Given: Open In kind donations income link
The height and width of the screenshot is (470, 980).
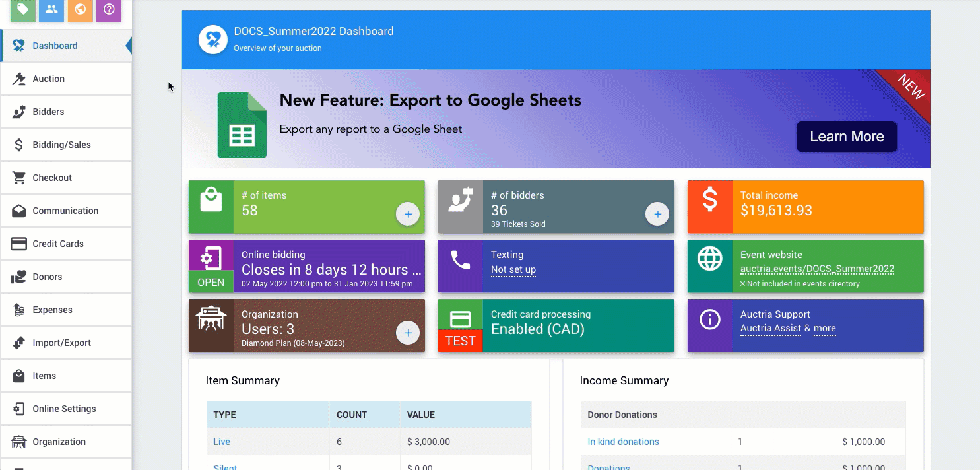Looking at the screenshot, I should pyautogui.click(x=623, y=442).
